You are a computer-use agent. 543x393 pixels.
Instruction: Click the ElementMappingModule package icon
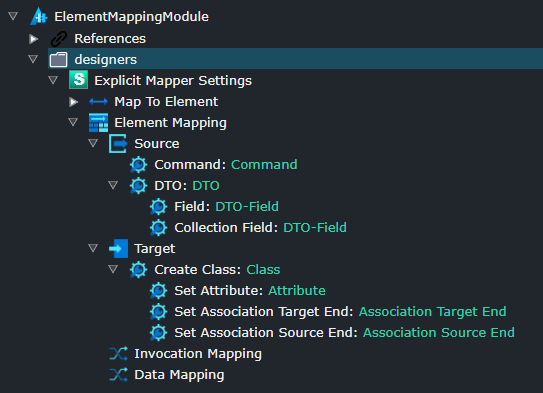39,16
